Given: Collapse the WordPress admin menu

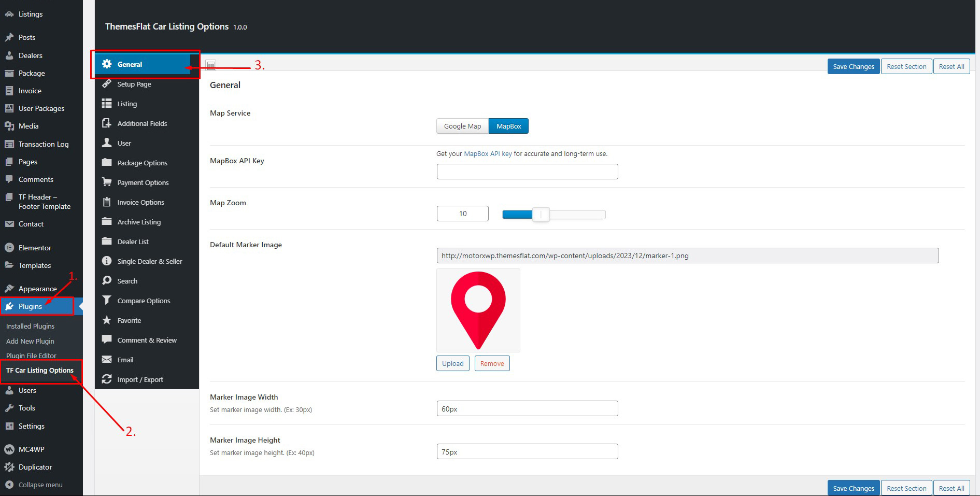Looking at the screenshot, I should [34, 485].
